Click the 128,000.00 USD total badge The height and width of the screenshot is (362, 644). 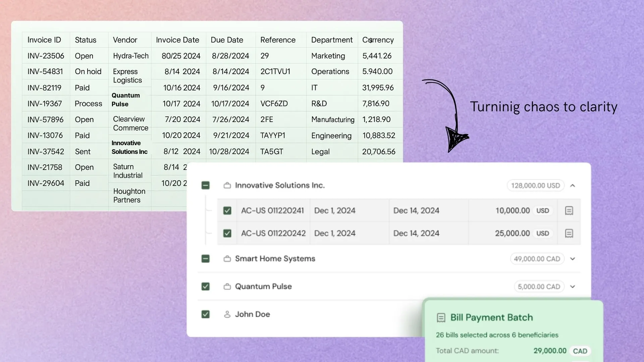[x=535, y=185]
